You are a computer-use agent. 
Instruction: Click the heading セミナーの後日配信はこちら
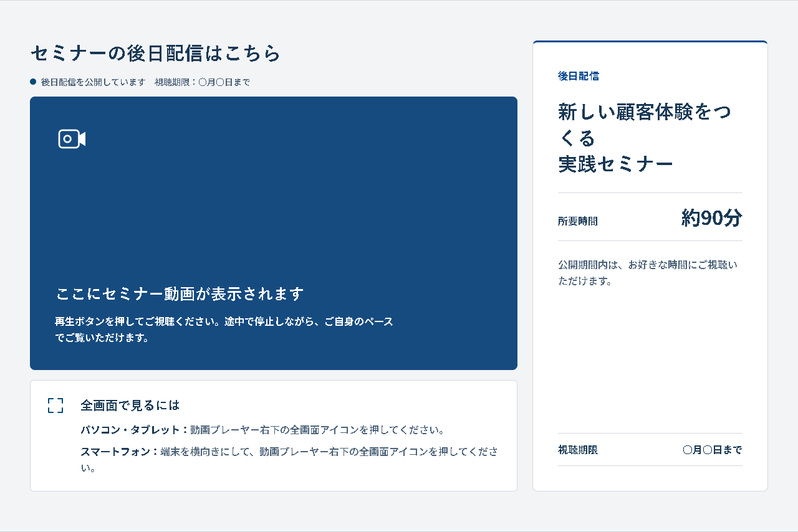pos(156,54)
